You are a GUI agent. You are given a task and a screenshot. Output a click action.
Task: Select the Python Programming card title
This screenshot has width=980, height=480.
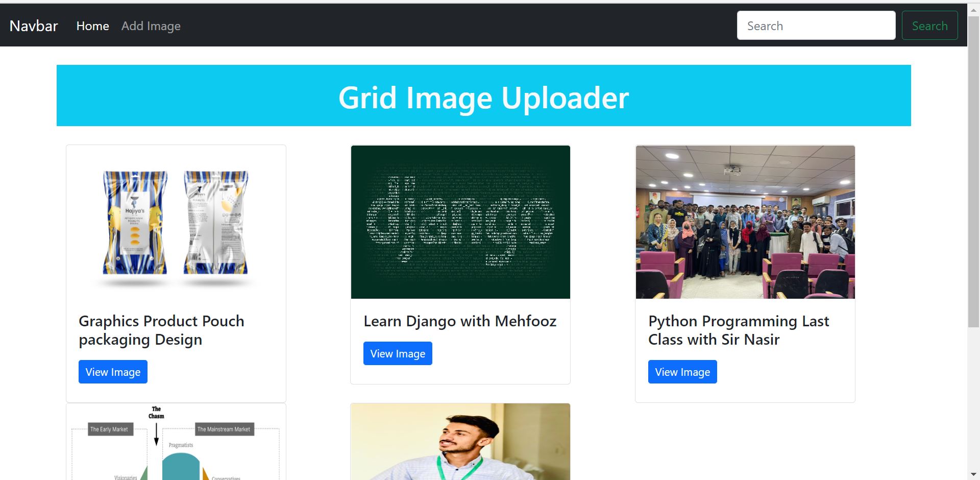[738, 330]
